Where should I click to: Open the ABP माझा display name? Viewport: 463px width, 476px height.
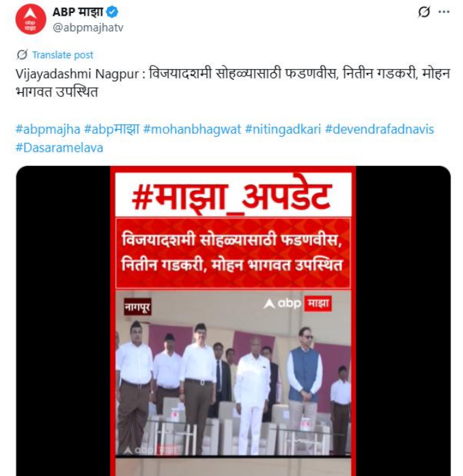(x=78, y=12)
